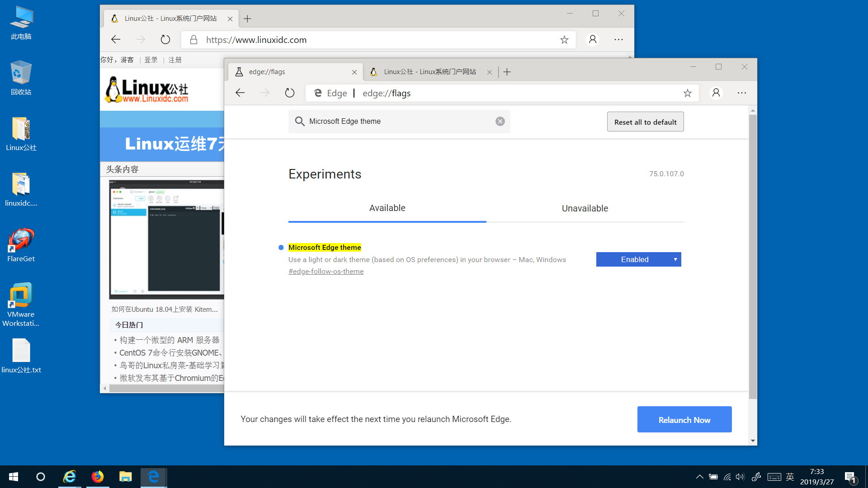This screenshot has width=868, height=488.
Task: Click the Relaunch Now button
Action: click(684, 419)
